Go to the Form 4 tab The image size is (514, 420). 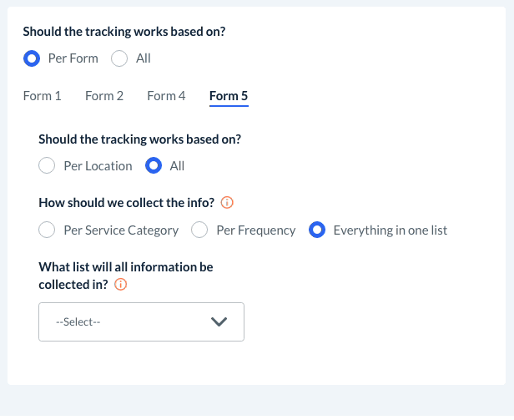point(166,96)
